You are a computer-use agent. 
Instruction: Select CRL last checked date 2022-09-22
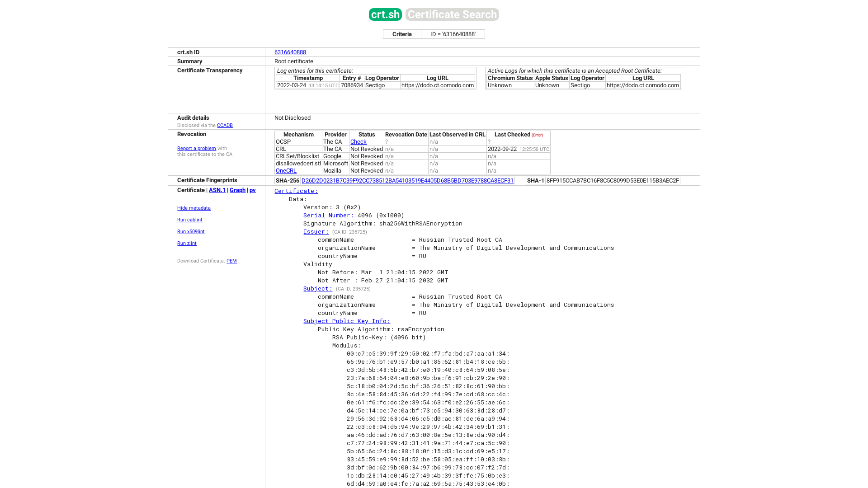(502, 149)
